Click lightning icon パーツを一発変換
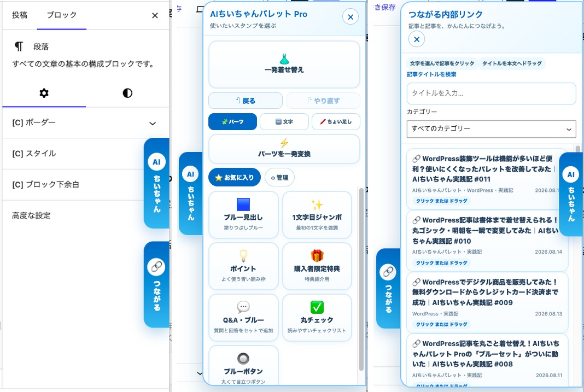This screenshot has width=584, height=392. click(x=284, y=143)
